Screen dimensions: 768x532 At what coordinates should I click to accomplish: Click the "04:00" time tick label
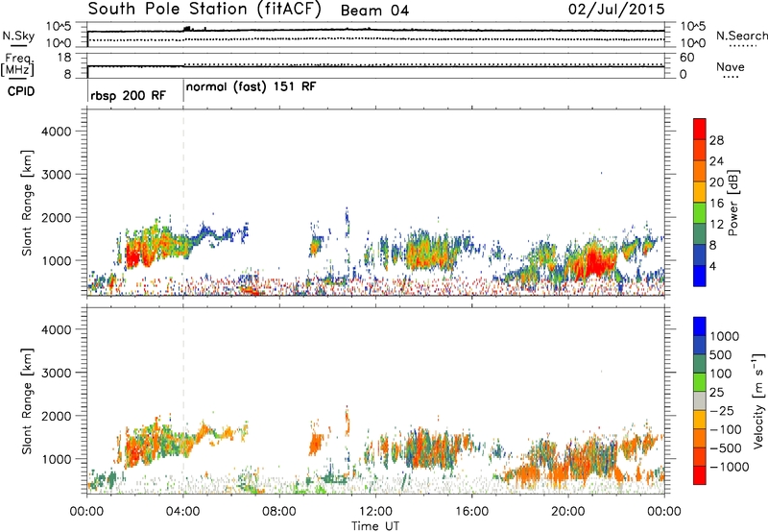point(182,512)
